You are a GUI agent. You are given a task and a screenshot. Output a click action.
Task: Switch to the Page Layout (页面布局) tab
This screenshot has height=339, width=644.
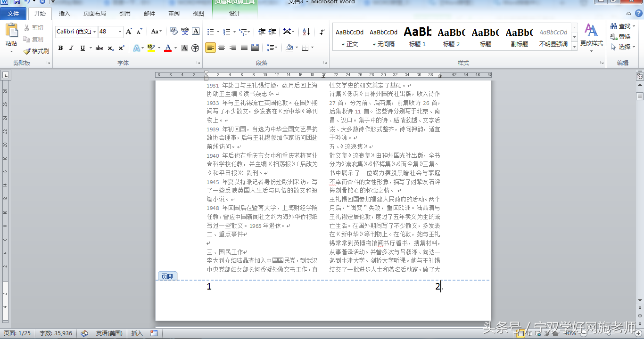click(94, 14)
